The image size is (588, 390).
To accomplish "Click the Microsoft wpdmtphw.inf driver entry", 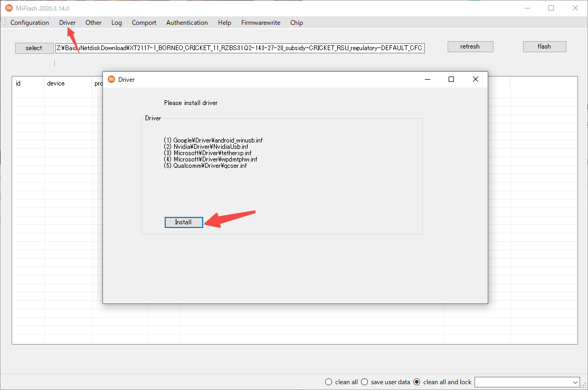I will click(211, 159).
